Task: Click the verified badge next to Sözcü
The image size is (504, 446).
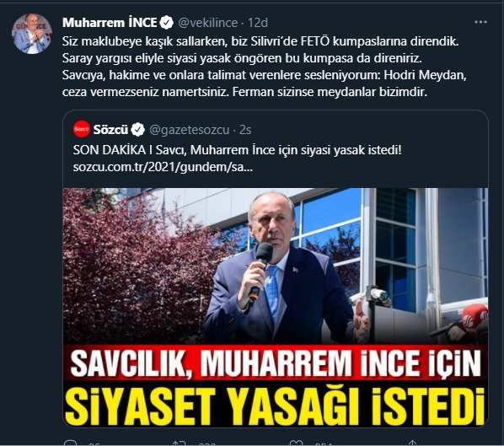Action: tap(137, 130)
